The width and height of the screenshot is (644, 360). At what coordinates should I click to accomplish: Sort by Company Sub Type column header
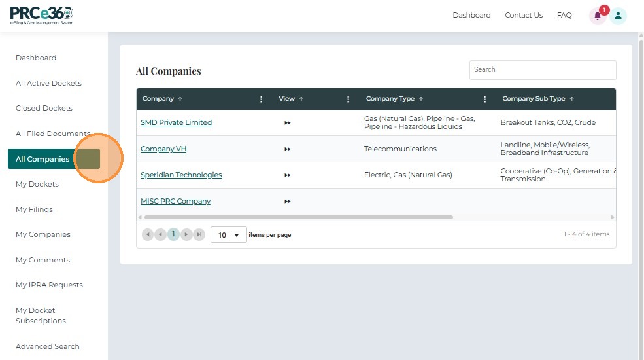[x=538, y=99]
